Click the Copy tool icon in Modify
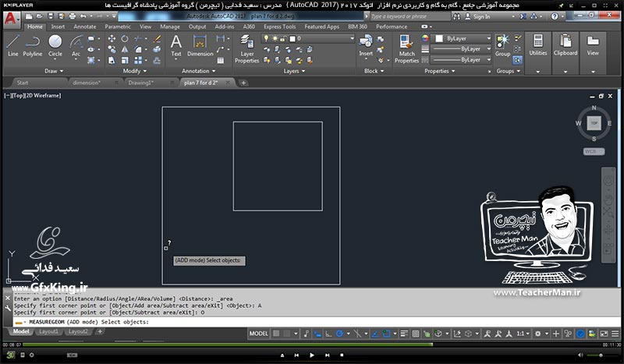This screenshot has width=624, height=364. pyautogui.click(x=112, y=50)
